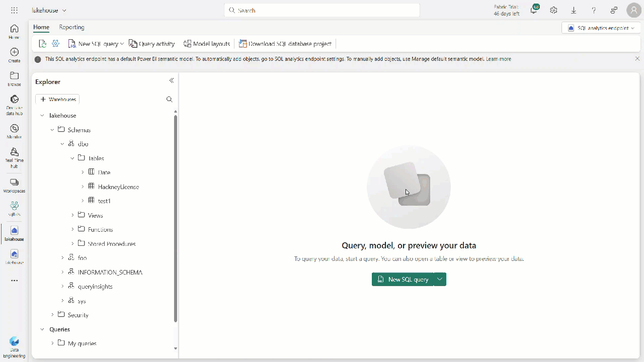Image resolution: width=644 pixels, height=362 pixels.
Task: Expand the test1 table
Action: pos(83,201)
